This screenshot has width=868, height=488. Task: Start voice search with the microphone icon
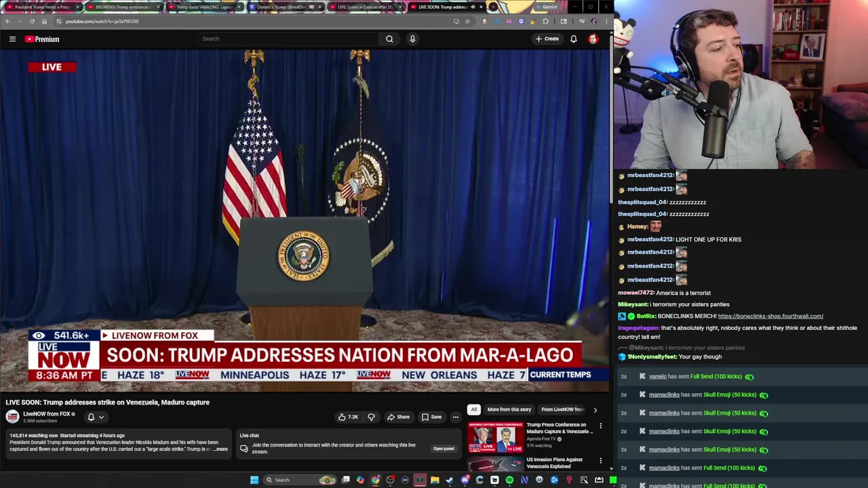(x=412, y=39)
